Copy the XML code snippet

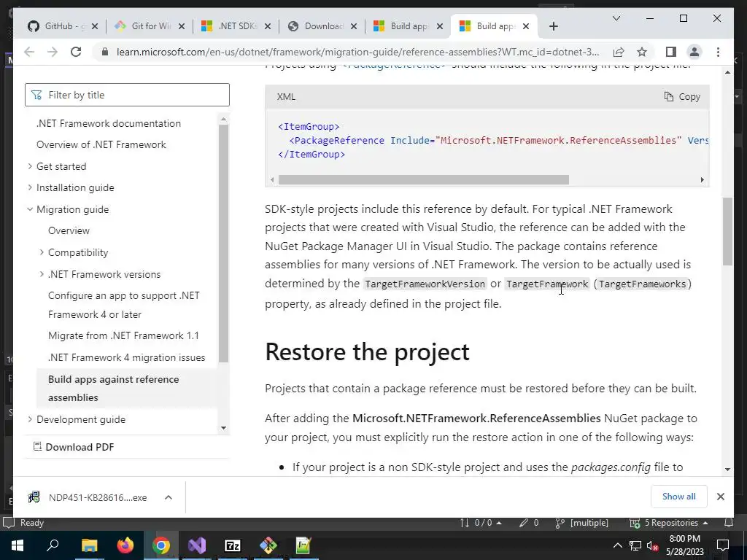coord(682,97)
